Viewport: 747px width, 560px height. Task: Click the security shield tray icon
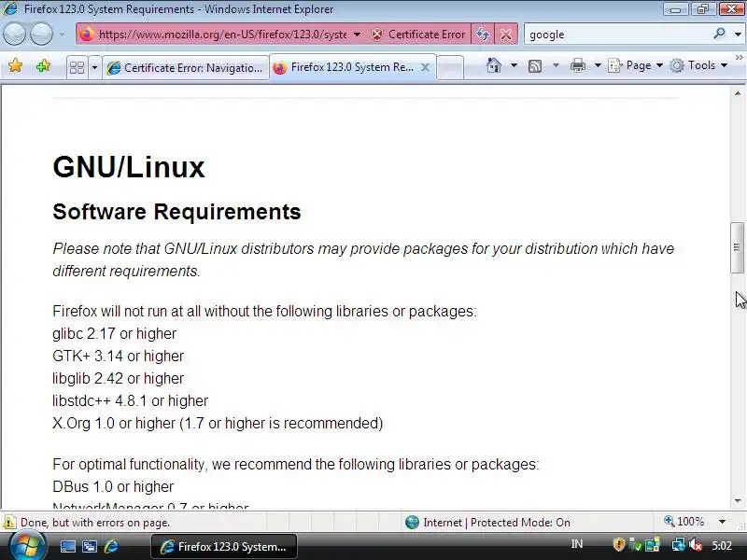(618, 544)
